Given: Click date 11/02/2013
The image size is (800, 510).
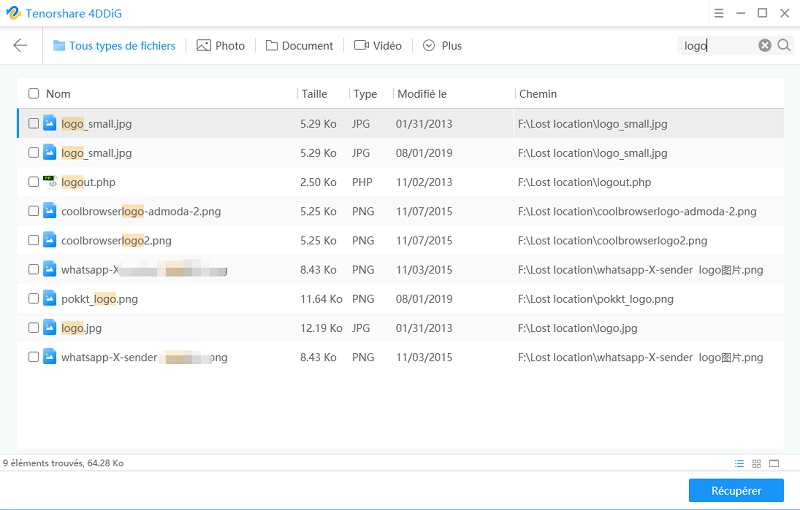Looking at the screenshot, I should (x=424, y=182).
